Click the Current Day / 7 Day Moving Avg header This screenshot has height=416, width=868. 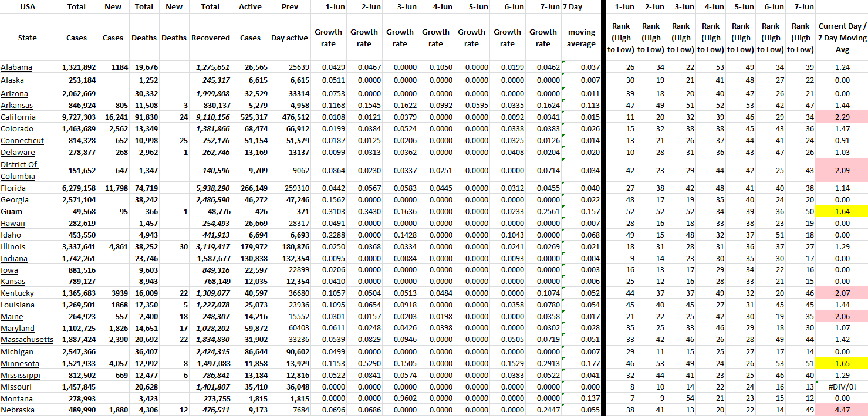[x=842, y=38]
